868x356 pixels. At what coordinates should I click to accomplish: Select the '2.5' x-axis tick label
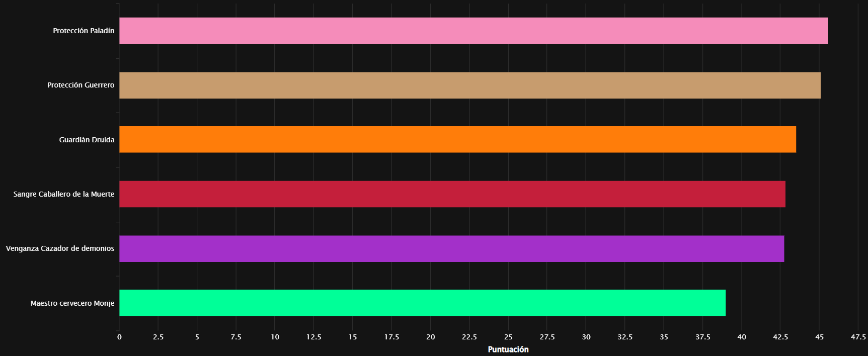158,337
